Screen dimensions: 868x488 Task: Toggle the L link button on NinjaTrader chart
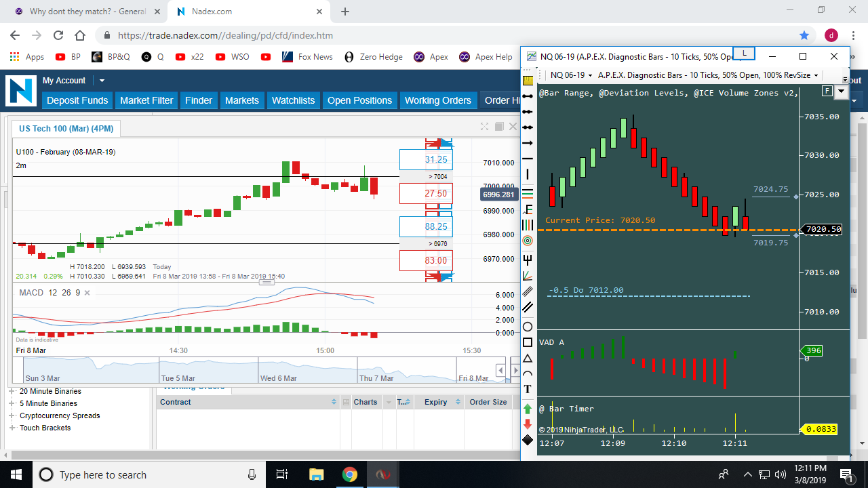point(744,53)
